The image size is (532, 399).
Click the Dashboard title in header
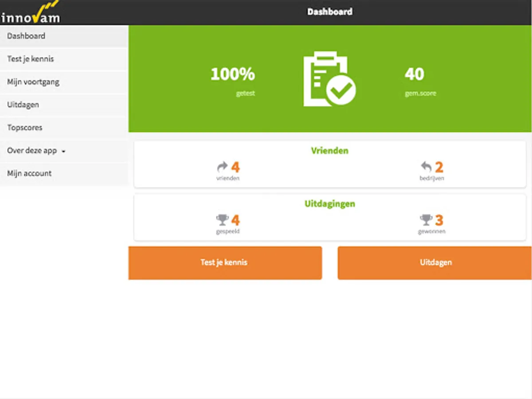click(330, 12)
